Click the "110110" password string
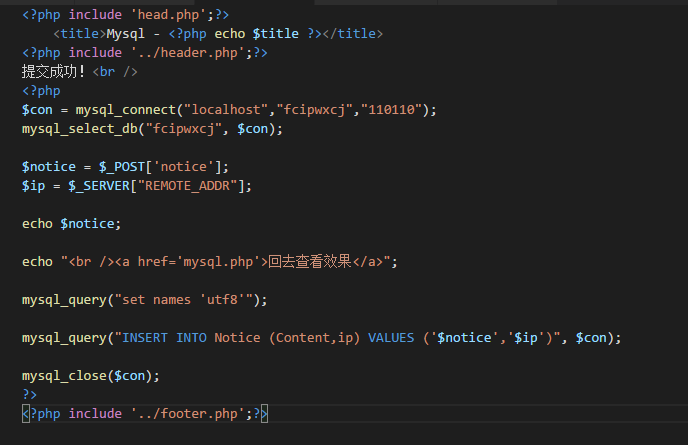Viewport: 688px width, 445px height. click(x=391, y=110)
